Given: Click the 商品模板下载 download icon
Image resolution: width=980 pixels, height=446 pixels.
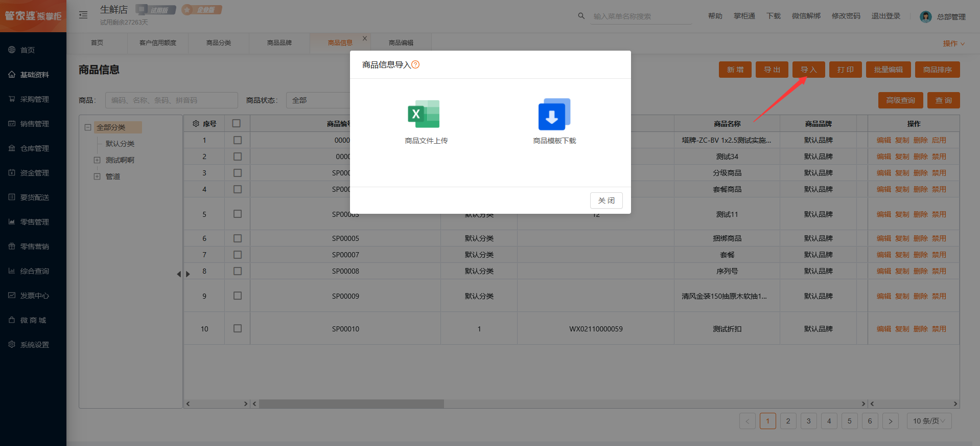Looking at the screenshot, I should pyautogui.click(x=554, y=114).
